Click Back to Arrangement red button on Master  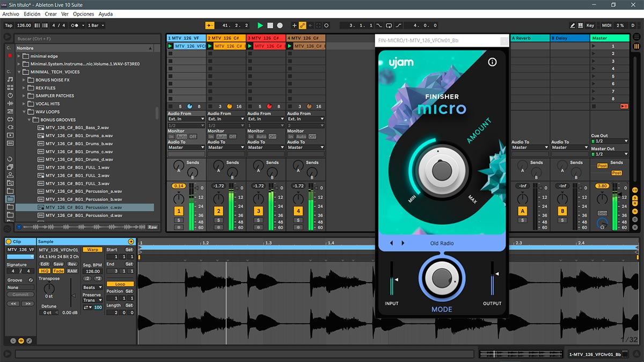tap(624, 106)
